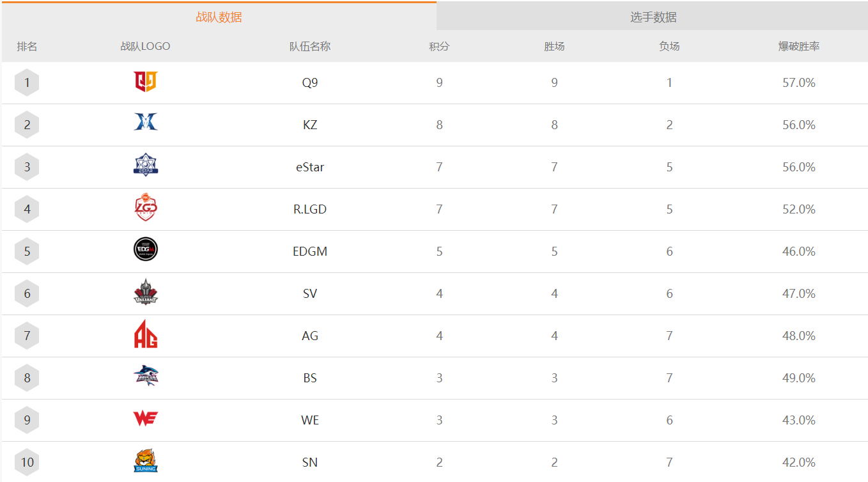Switch to the 选手数据 tab

(653, 17)
